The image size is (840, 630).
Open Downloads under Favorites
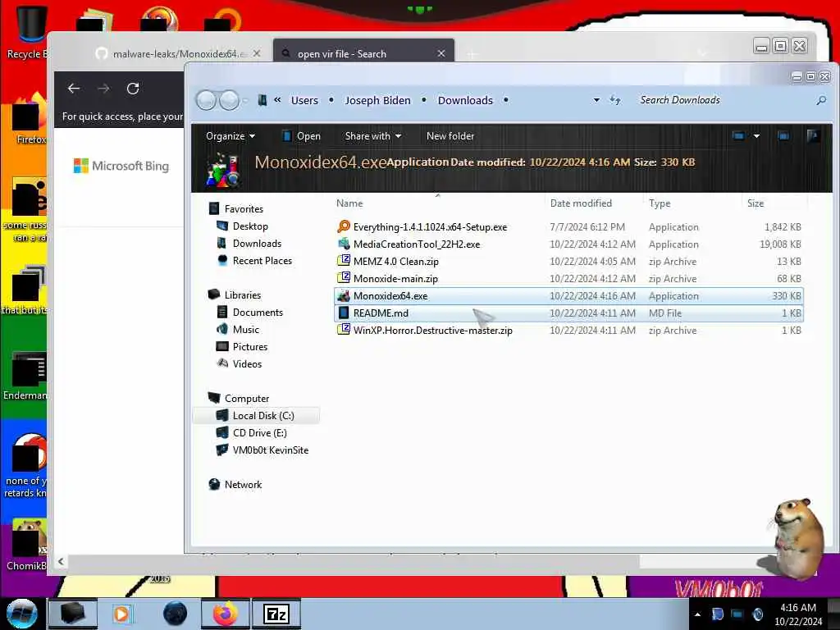click(257, 243)
